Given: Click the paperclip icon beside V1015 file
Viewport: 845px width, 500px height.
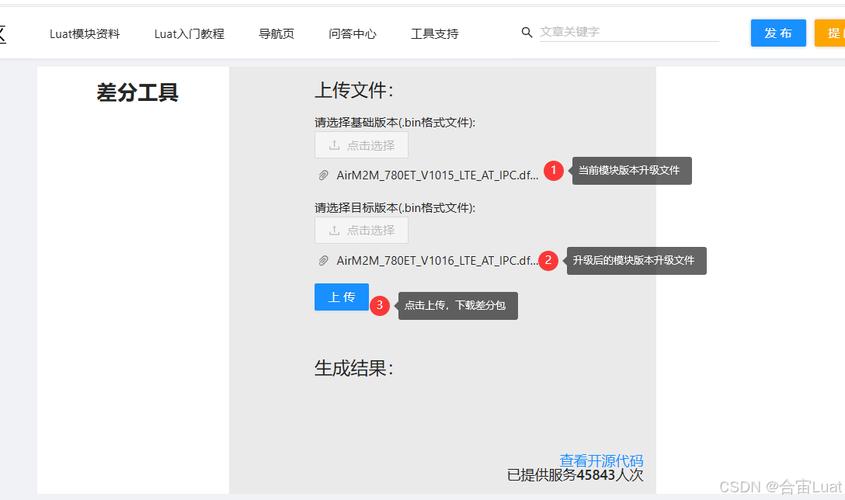Looking at the screenshot, I should tap(323, 175).
